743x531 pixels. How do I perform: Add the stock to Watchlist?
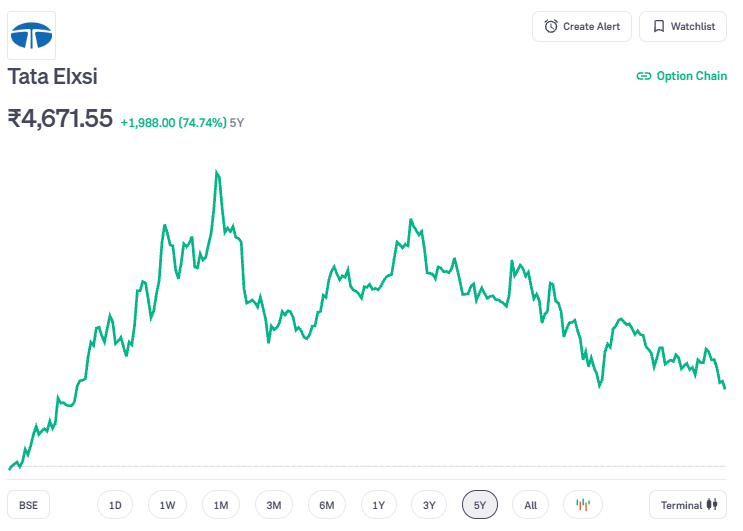click(683, 27)
